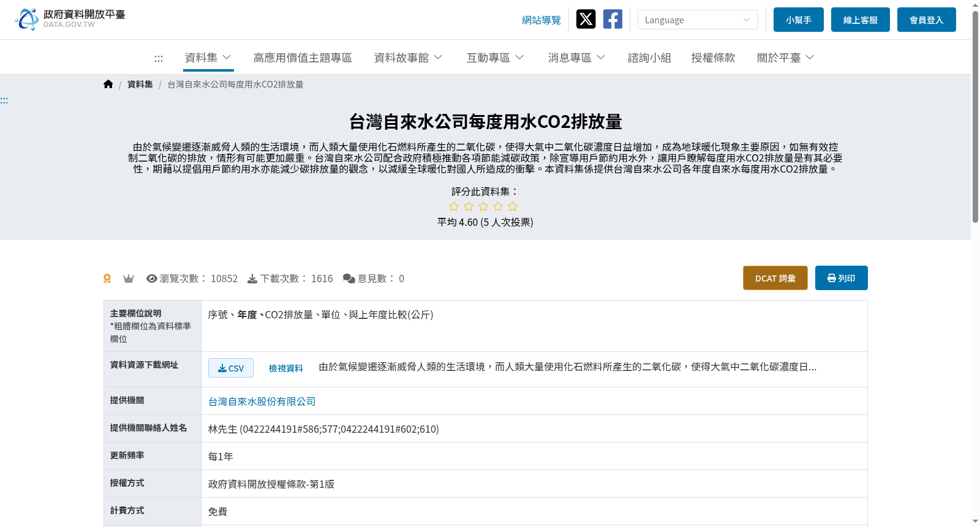Click the field list 序號、年度、CO2排放量 text
The width and height of the screenshot is (980, 527).
pyautogui.click(x=320, y=315)
